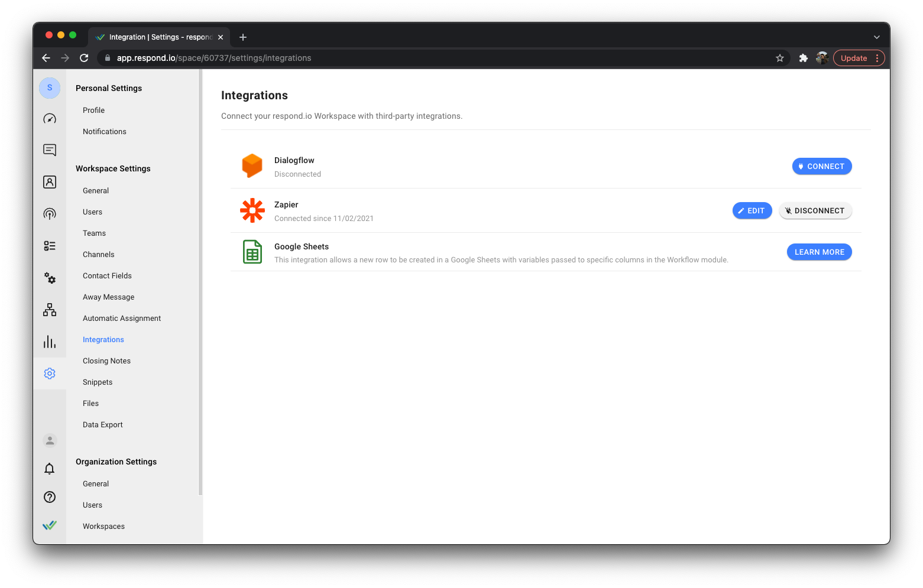923x588 pixels.
Task: Open notifications bell in sidebar
Action: point(50,469)
